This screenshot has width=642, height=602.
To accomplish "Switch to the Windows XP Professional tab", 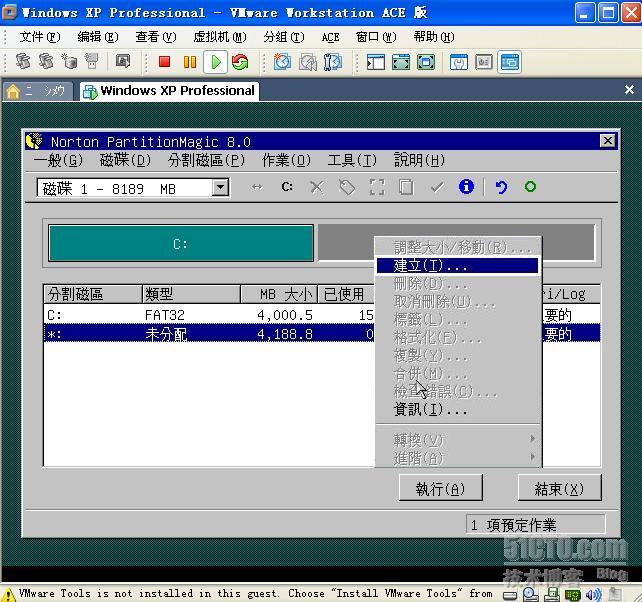I will pyautogui.click(x=169, y=91).
